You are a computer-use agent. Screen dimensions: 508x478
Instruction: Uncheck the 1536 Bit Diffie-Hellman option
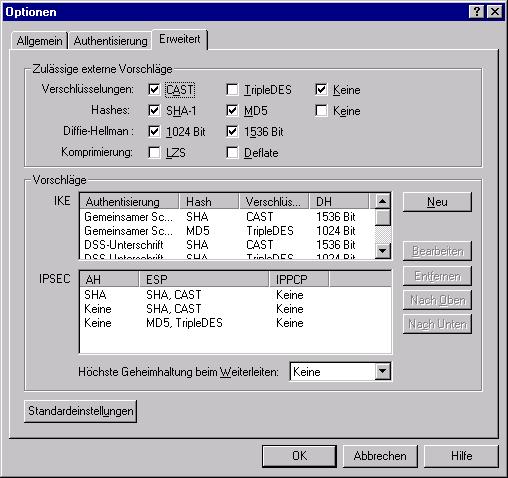coord(232,131)
